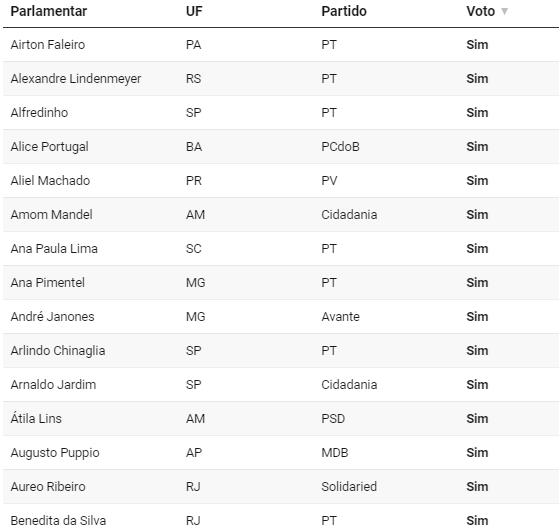Select the Airton Faleiro row name
559x530 pixels.
(48, 45)
